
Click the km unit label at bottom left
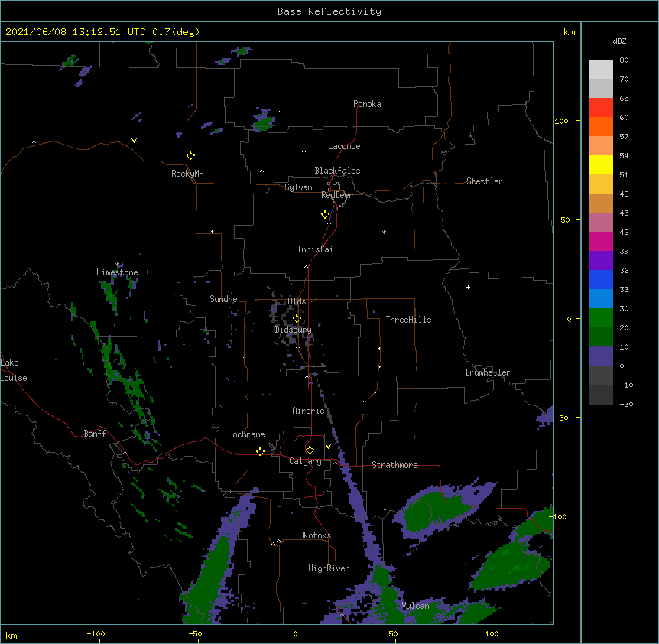coord(11,635)
